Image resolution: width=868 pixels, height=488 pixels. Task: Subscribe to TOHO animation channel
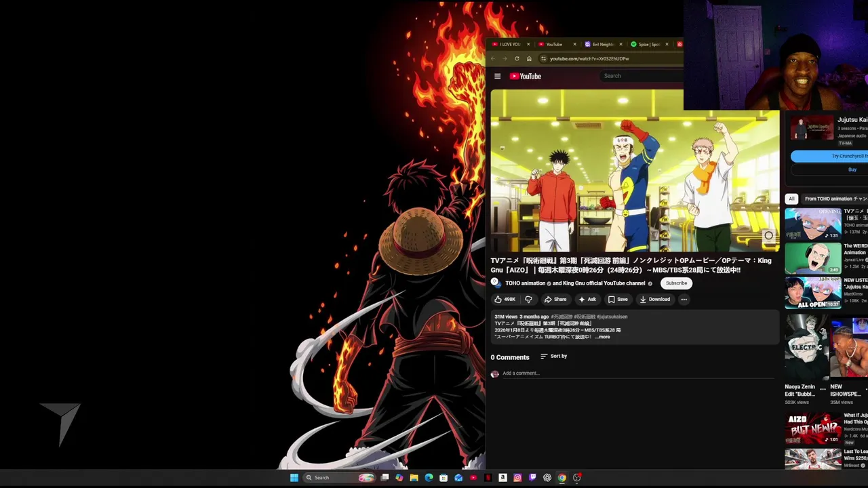pos(676,283)
